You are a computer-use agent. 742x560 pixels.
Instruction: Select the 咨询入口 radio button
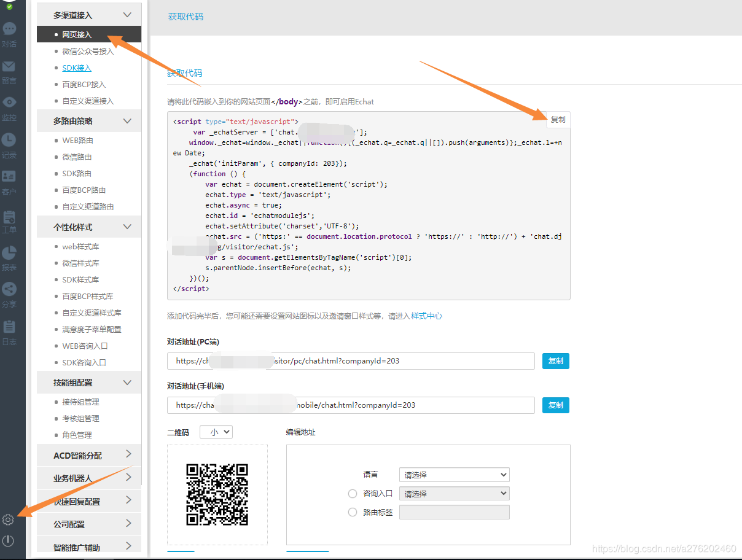pos(353,494)
